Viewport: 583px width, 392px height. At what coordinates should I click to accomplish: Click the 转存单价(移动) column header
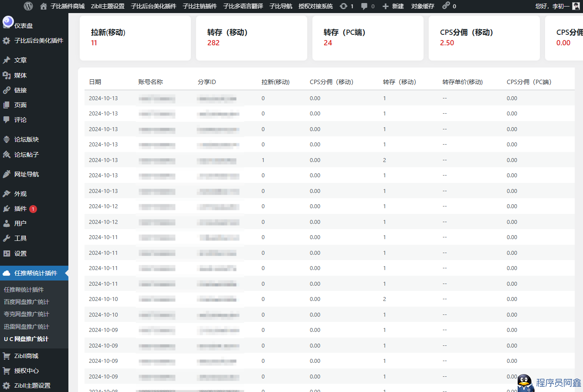(462, 82)
